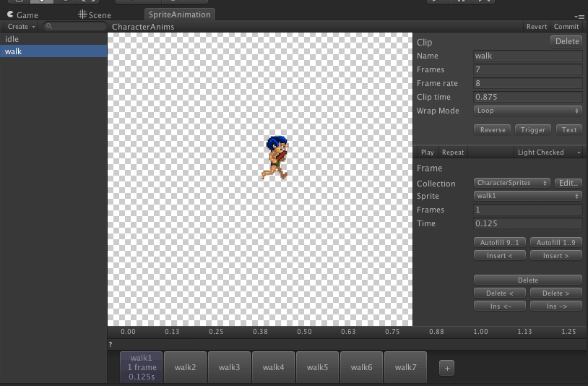Click the Delete < button

tap(499, 293)
